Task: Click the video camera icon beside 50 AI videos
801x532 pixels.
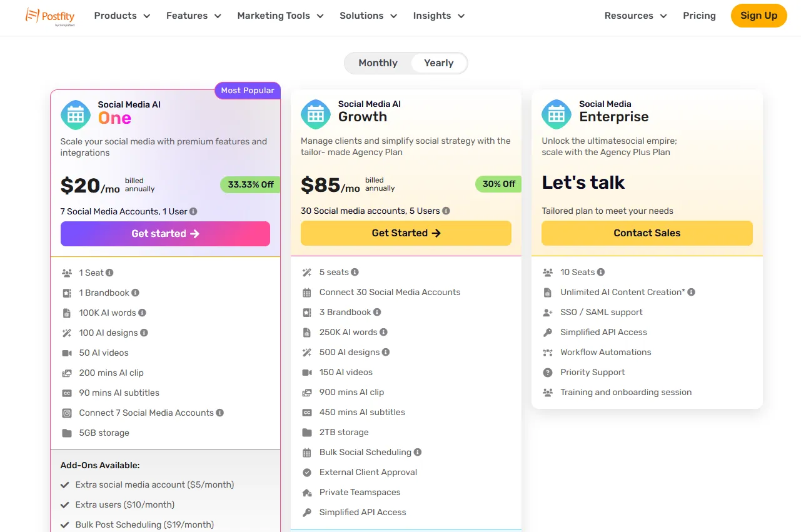Action: (67, 353)
